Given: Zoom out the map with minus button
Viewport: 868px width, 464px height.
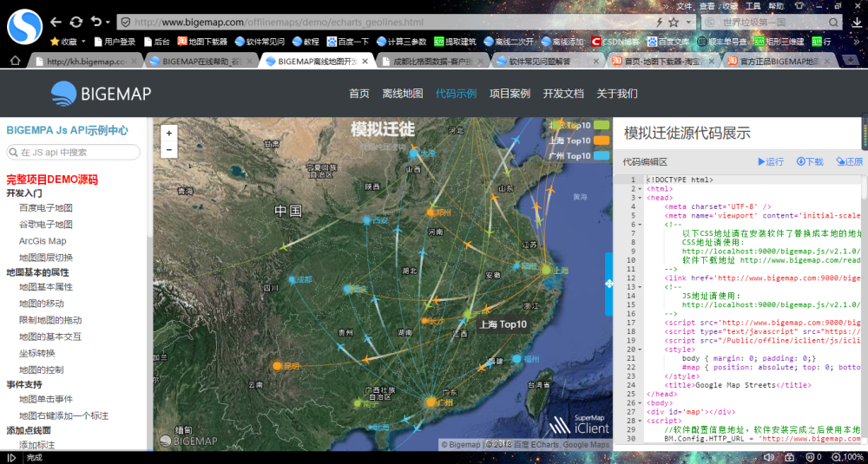Looking at the screenshot, I should (x=169, y=150).
